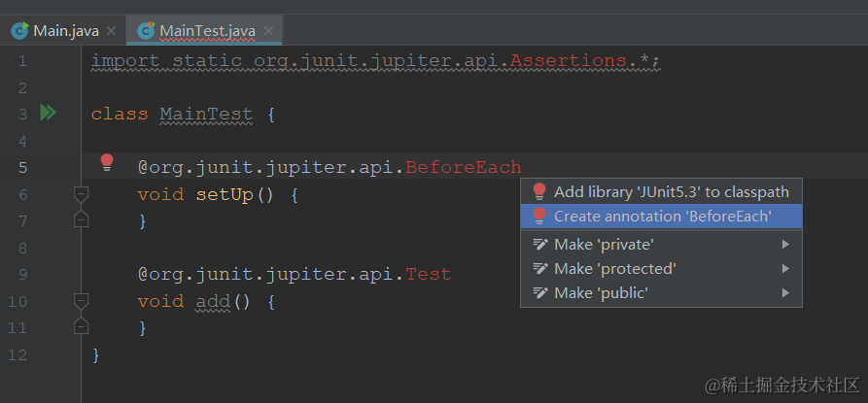Click bulb icon beside Create annotation entry
868x403 pixels.
point(539,217)
